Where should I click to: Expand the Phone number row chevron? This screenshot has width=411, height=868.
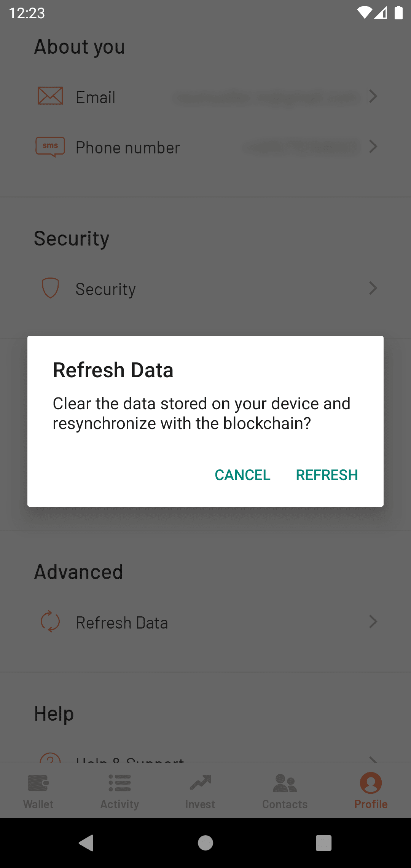coord(373,147)
